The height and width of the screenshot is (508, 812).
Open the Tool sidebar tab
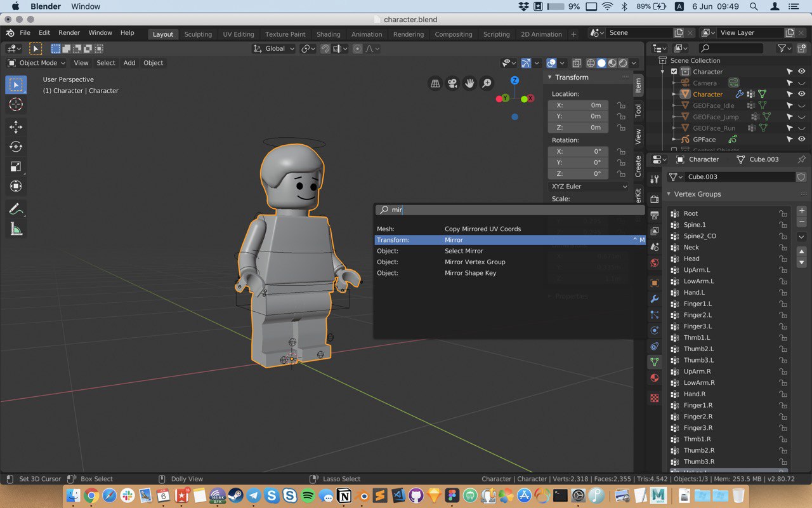tap(638, 110)
